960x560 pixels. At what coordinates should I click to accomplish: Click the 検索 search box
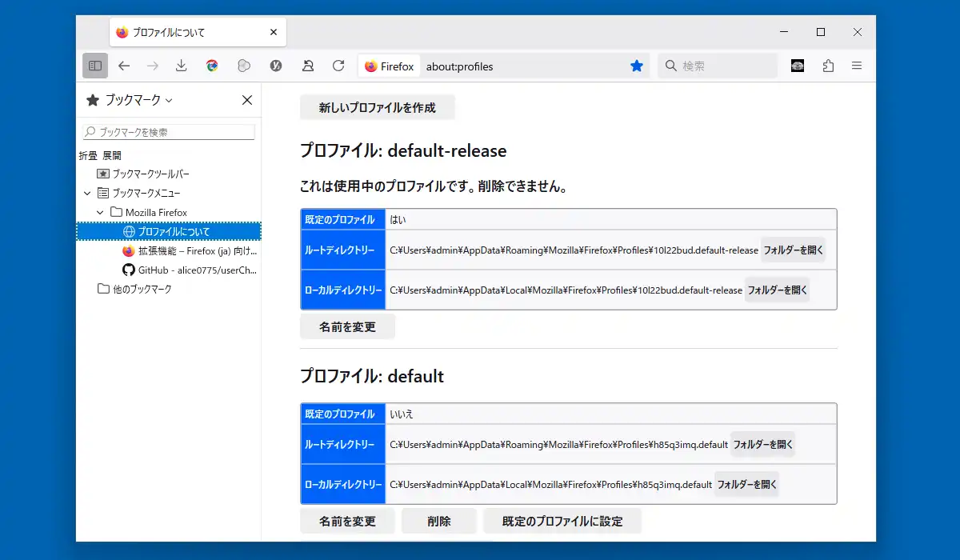(718, 66)
